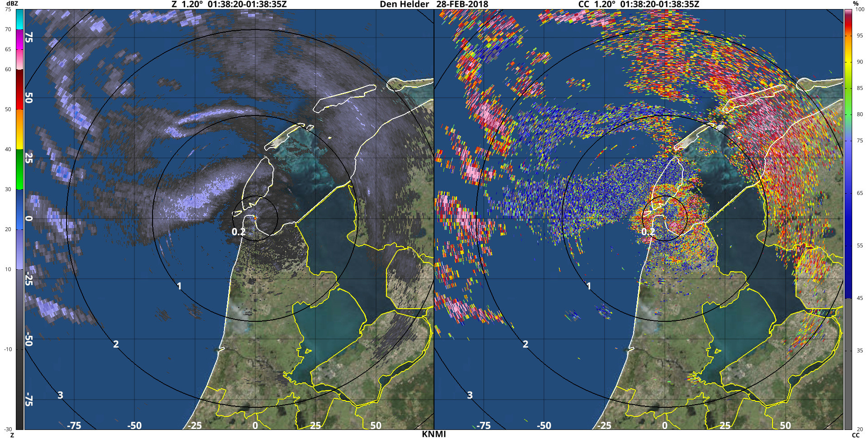The height and width of the screenshot is (439, 868).
Task: Click the '70' tick on the dBZ scale
Action: point(8,29)
